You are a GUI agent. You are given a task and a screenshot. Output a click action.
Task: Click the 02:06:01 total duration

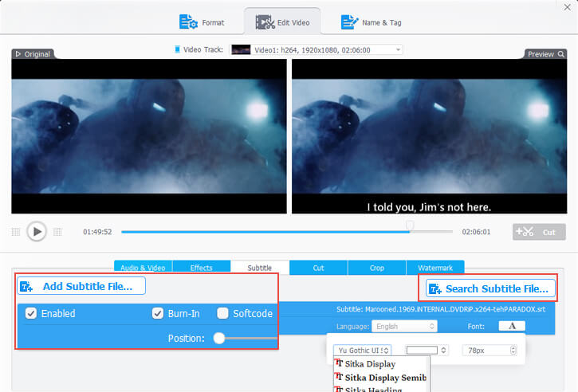pyautogui.click(x=476, y=232)
